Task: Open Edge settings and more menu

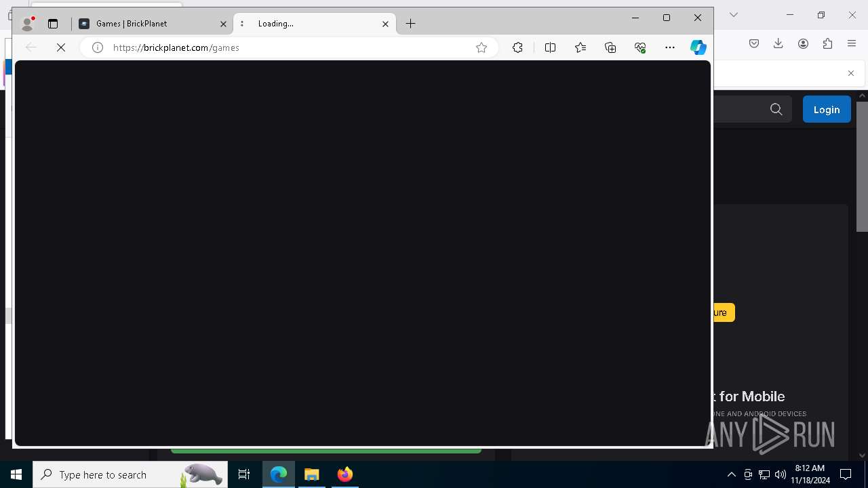Action: pyautogui.click(x=670, y=47)
